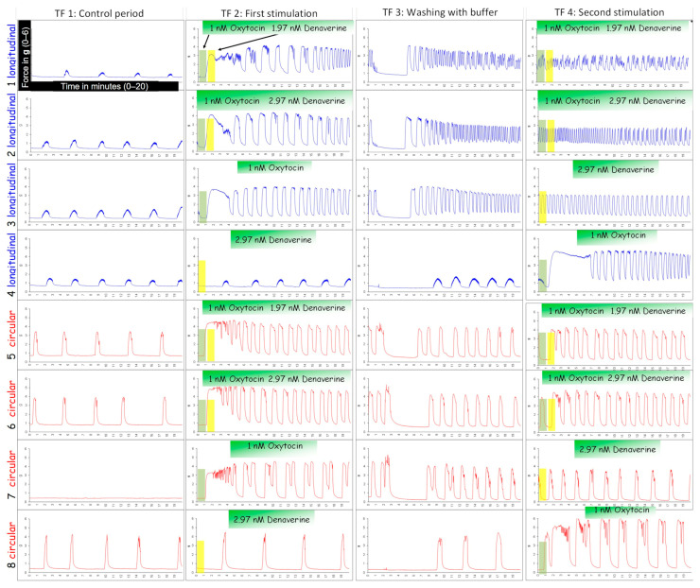Click the 'Time in minutes (0–20)' axis label
This screenshot has height=588, width=700.
pyautogui.click(x=104, y=86)
